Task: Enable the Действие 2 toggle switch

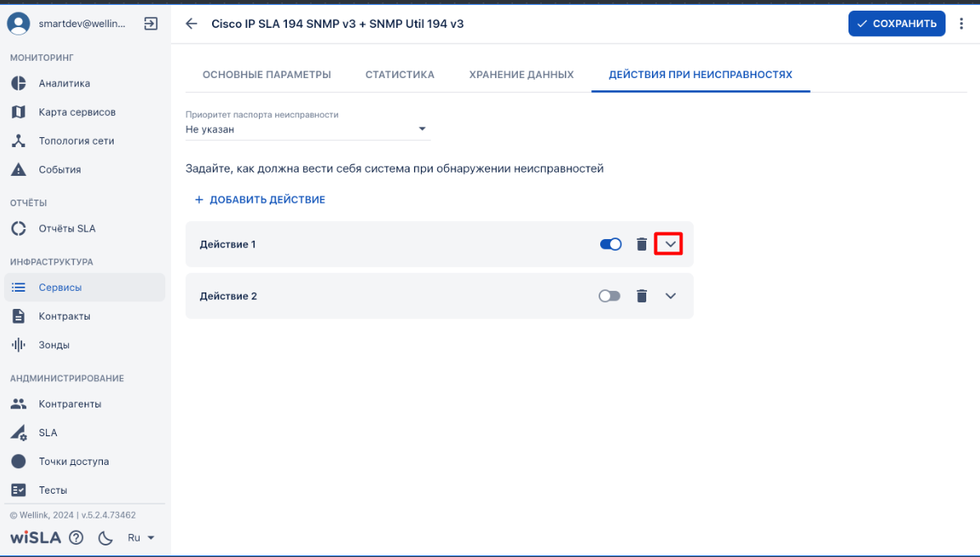Action: pos(609,296)
